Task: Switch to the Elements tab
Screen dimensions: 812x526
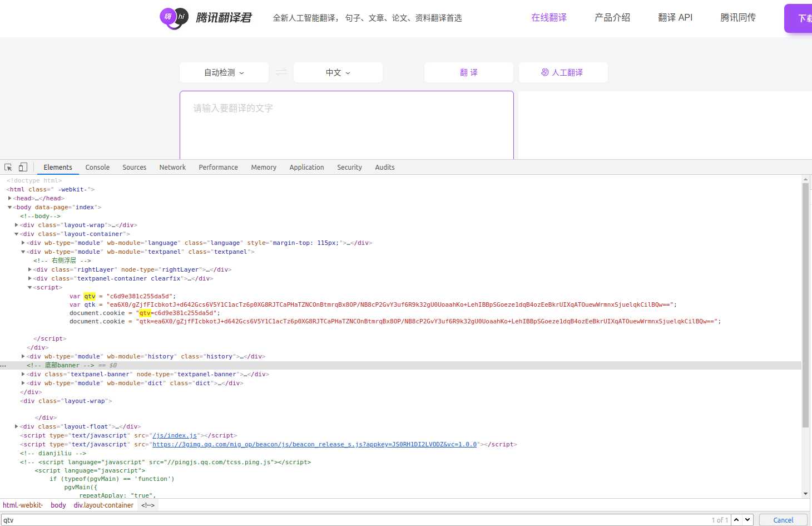Action: (x=58, y=167)
